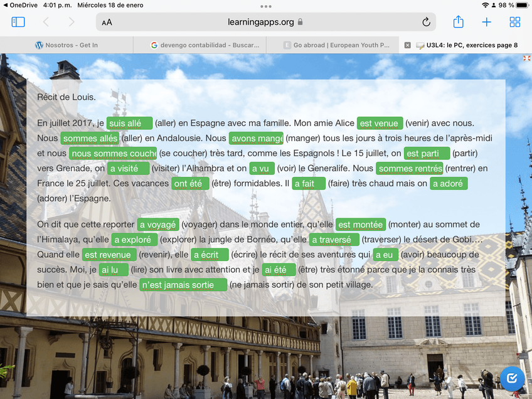The height and width of the screenshot is (399, 532).
Task: Toggle the Safari sidebar panel
Action: point(18,22)
